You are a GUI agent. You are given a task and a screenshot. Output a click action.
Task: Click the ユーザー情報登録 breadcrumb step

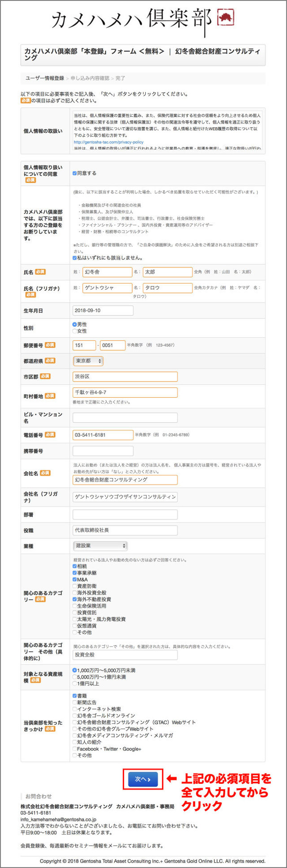pyautogui.click(x=44, y=78)
